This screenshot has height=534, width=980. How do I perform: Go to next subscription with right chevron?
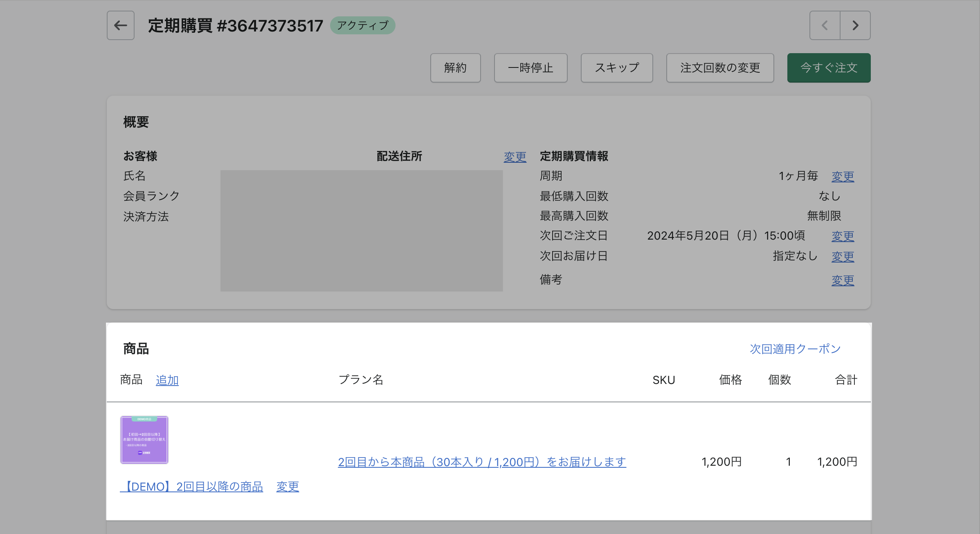[855, 25]
